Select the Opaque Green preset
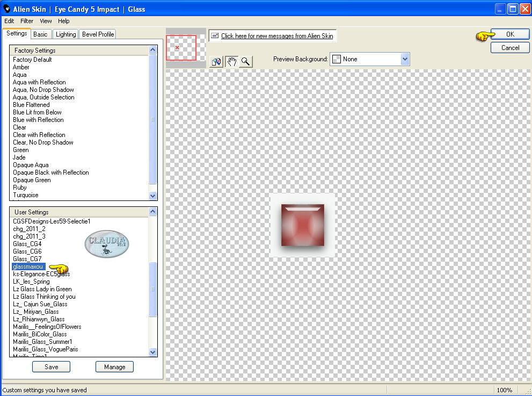The image size is (532, 396). (32, 180)
